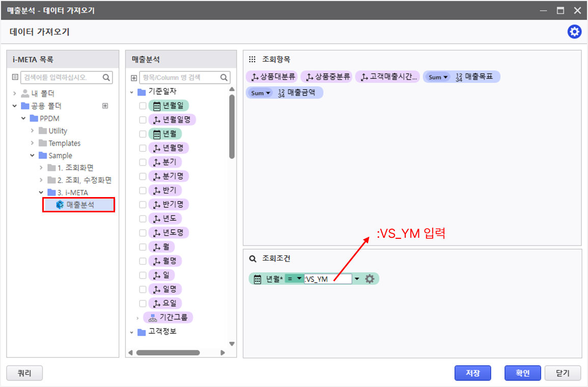Viewport: 588px width, 387px height.
Task: Click the :VS_YM condition input field
Action: [327, 279]
